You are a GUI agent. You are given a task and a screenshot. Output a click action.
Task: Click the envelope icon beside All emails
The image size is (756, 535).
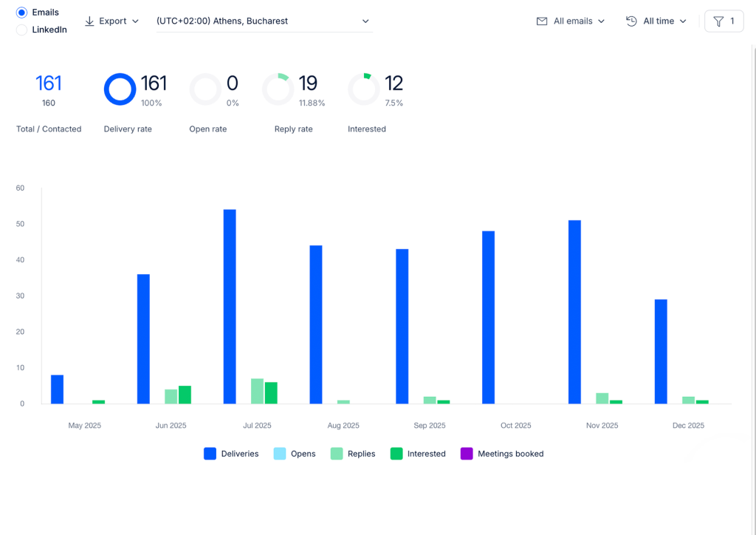542,21
